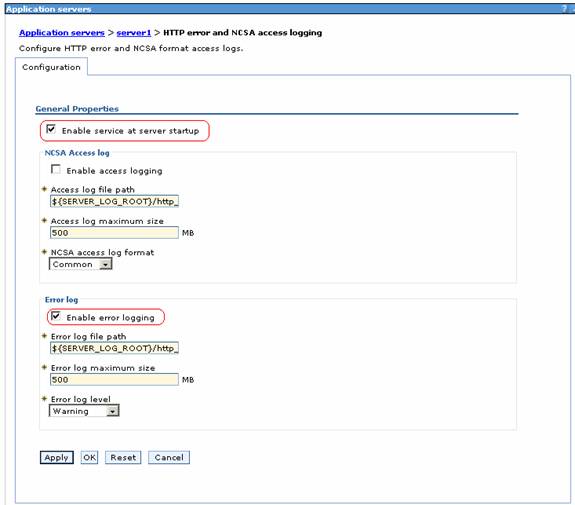Click the General Properties section heading
The image size is (575, 505).
click(x=77, y=109)
